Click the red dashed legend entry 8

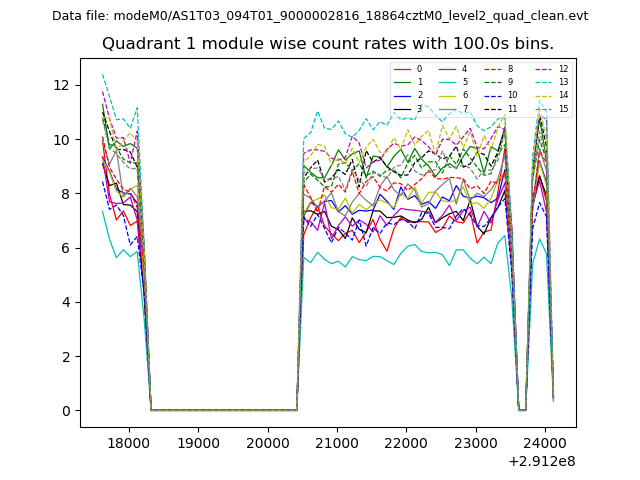(x=498, y=69)
